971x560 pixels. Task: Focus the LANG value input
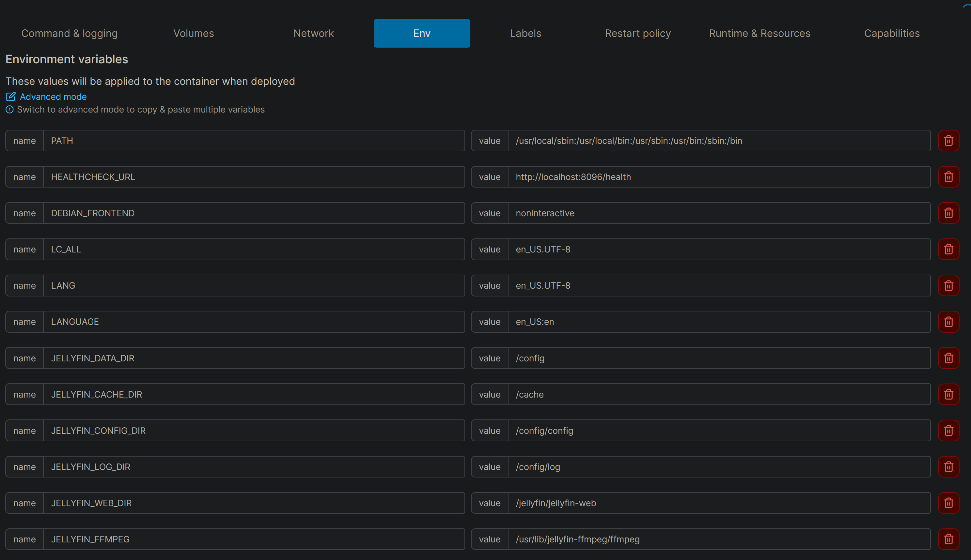point(718,286)
